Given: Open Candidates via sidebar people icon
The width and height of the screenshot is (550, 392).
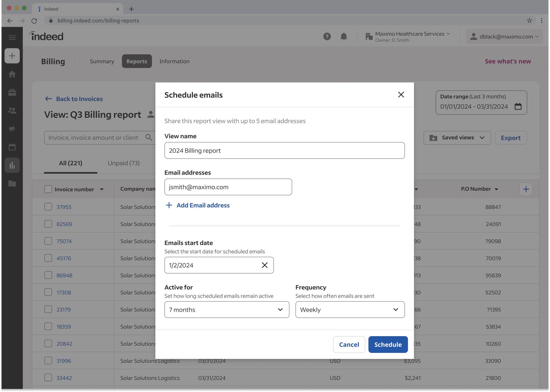Looking at the screenshot, I should point(12,110).
